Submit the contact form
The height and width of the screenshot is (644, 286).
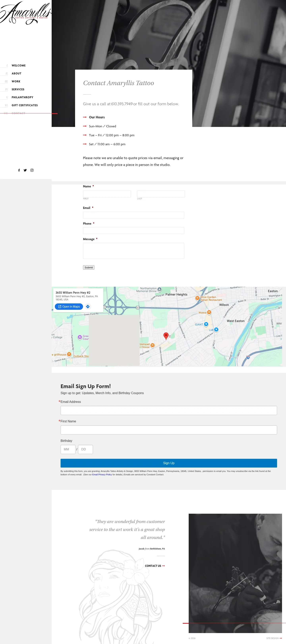click(89, 268)
